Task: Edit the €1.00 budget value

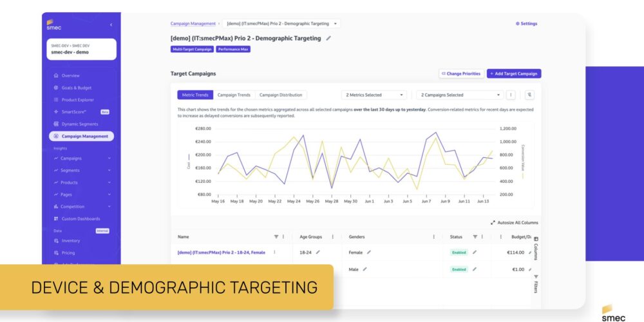Action: tap(530, 269)
